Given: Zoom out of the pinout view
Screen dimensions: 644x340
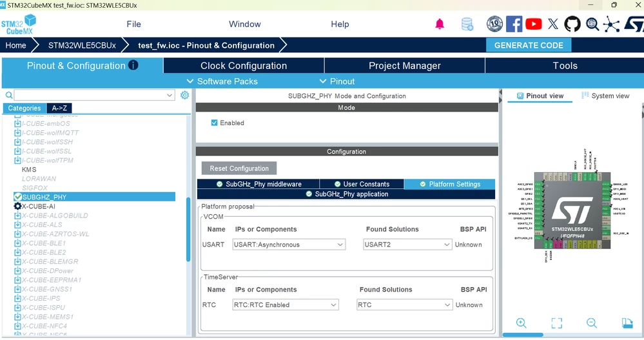Looking at the screenshot, I should click(x=591, y=323).
